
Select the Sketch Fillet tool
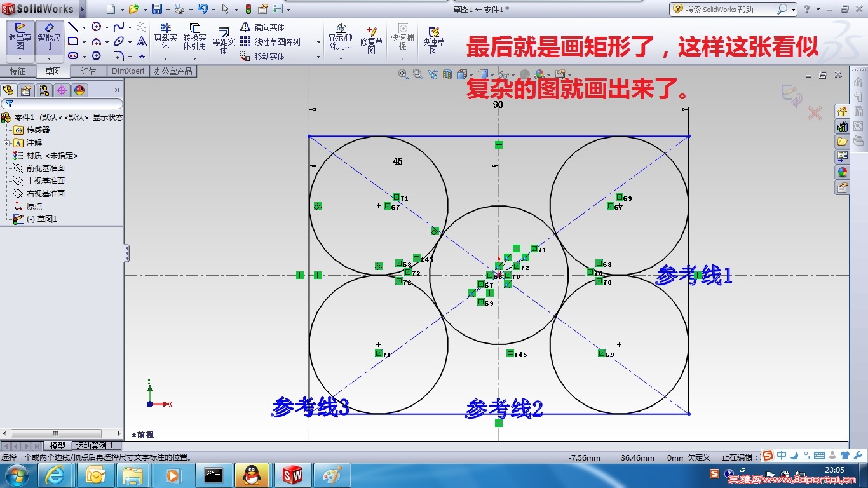pos(119,56)
